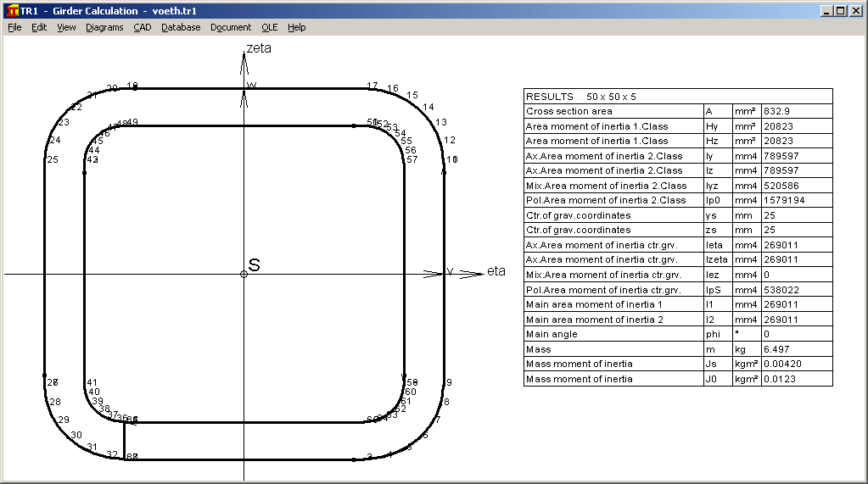The width and height of the screenshot is (868, 484).
Task: Select the Cross section area row
Action: tap(613, 111)
